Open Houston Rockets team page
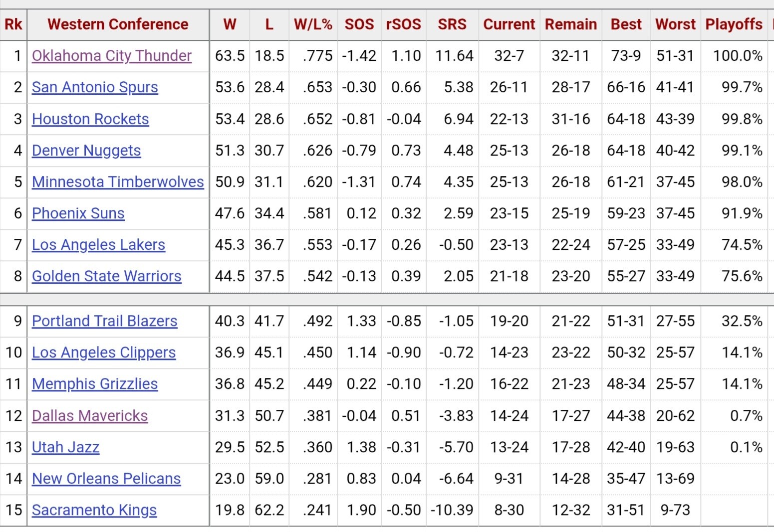Image resolution: width=774 pixels, height=532 pixels. [x=90, y=119]
